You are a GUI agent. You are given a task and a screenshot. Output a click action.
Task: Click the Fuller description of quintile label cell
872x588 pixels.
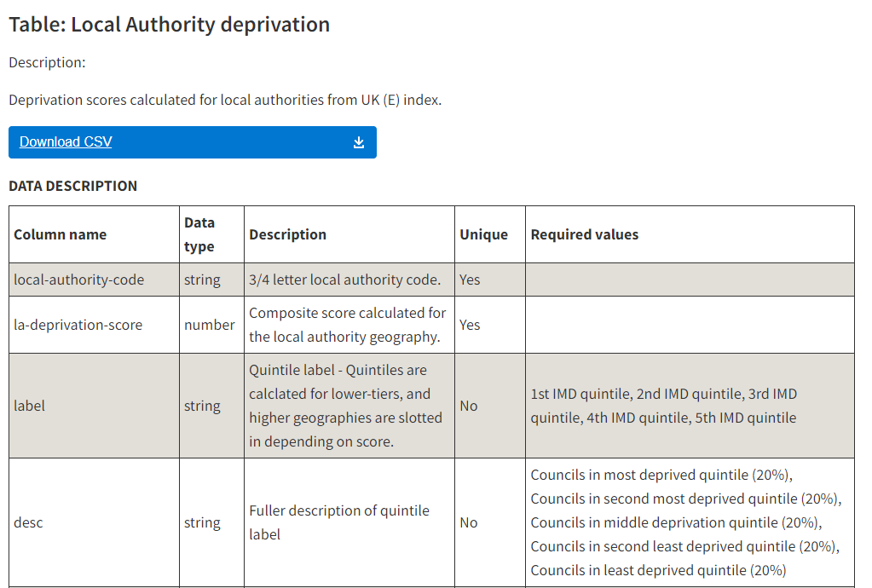coord(349,522)
